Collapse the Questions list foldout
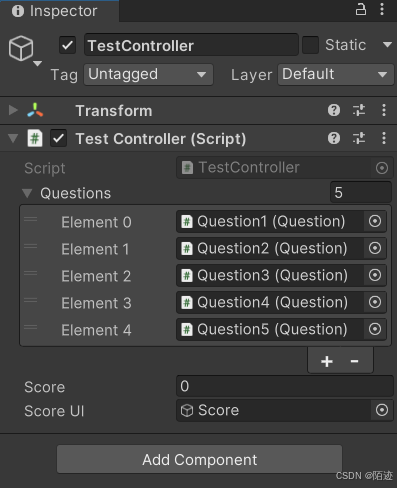 [27, 193]
